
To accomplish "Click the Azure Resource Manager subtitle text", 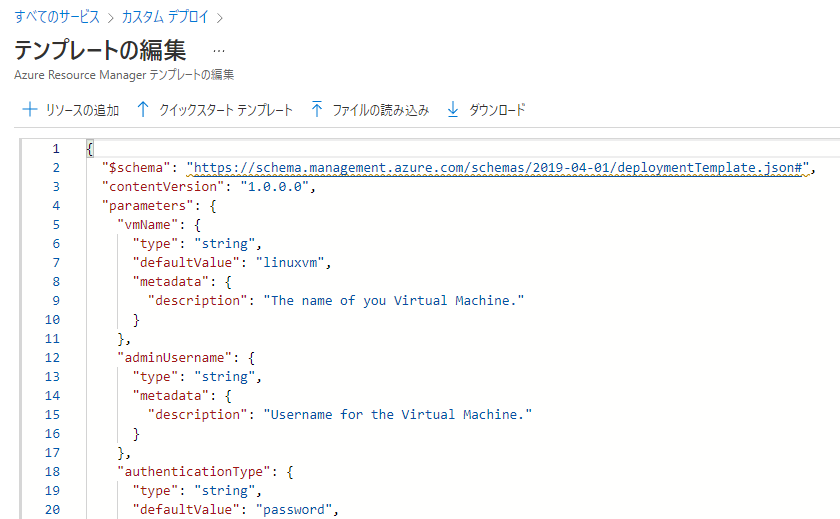I will tap(124, 75).
